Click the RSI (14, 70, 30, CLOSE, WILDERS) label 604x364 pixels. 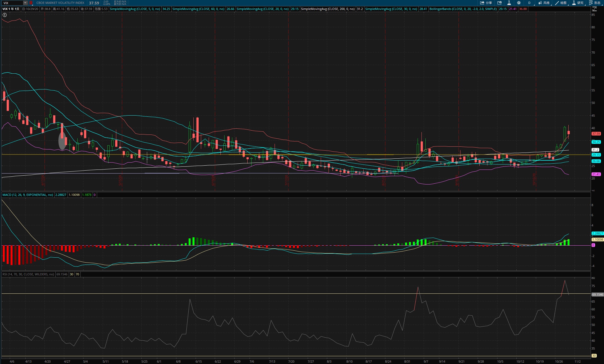point(28,274)
